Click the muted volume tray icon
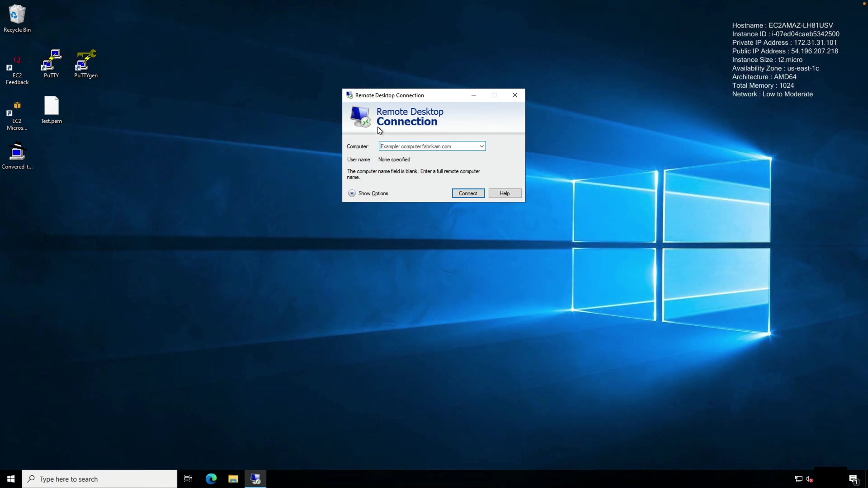 pos(809,479)
